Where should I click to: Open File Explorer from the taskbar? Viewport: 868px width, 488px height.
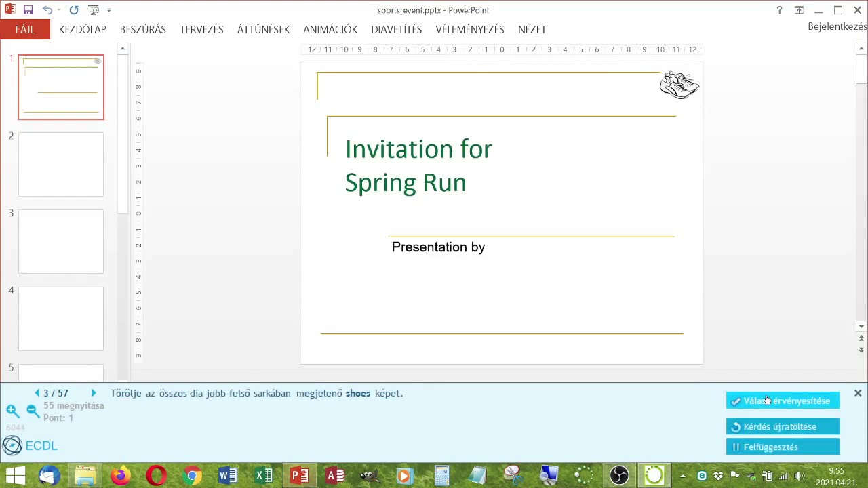pyautogui.click(x=85, y=475)
